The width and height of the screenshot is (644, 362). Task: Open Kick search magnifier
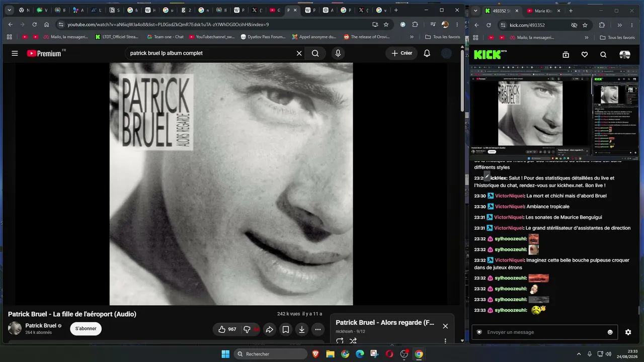pos(603,55)
